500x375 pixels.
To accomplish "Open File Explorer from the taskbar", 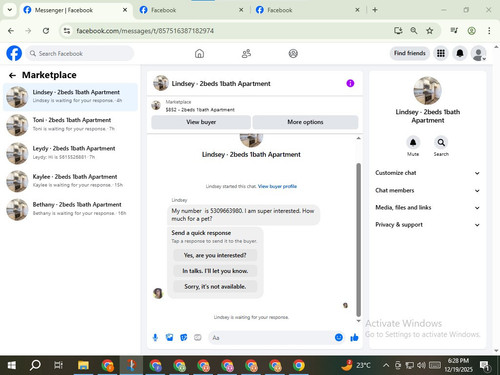I will pos(83,366).
